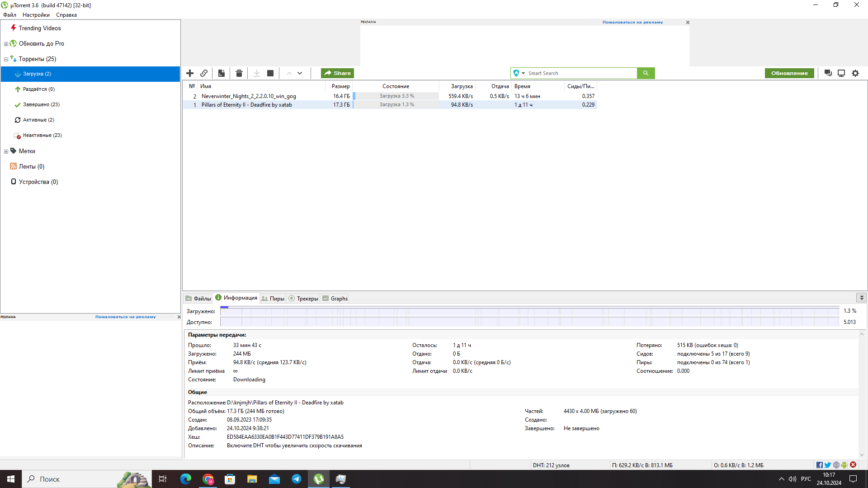
Task: Sort by Состояние column header
Action: pos(396,86)
